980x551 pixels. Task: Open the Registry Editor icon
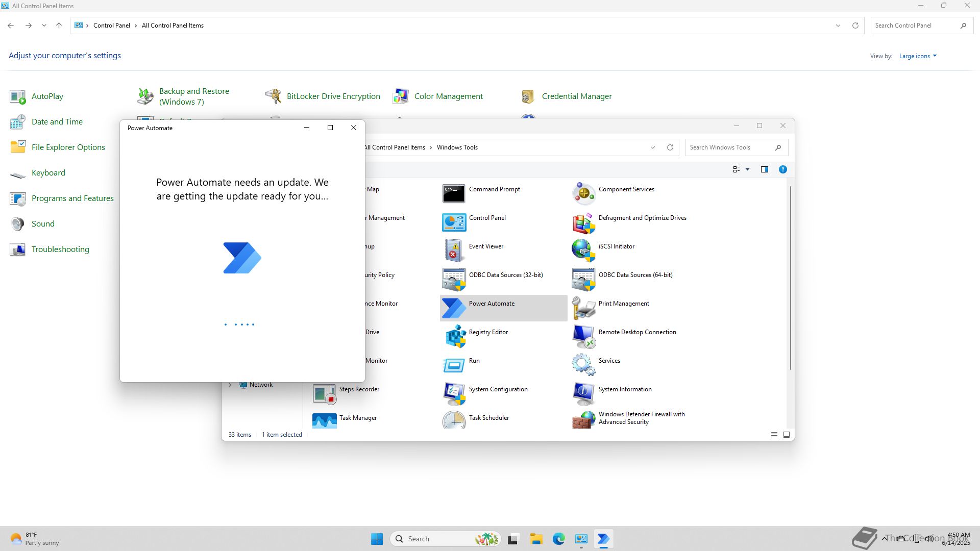pos(453,336)
